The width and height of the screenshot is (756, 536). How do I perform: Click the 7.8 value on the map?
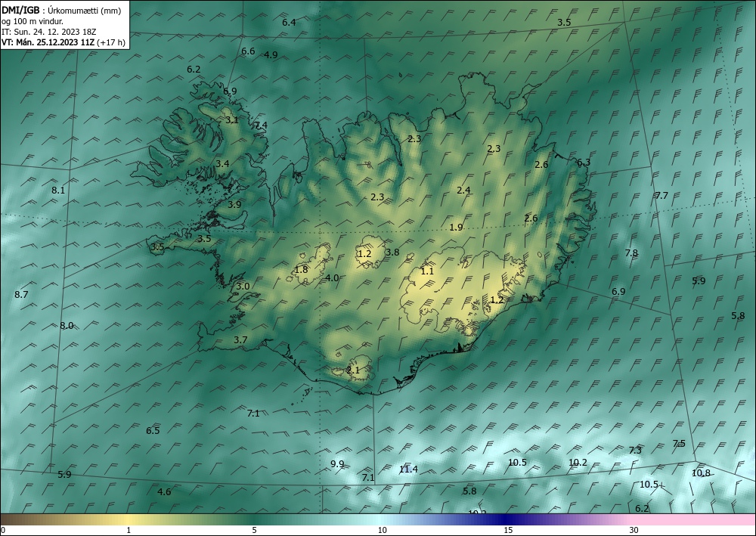pos(631,253)
